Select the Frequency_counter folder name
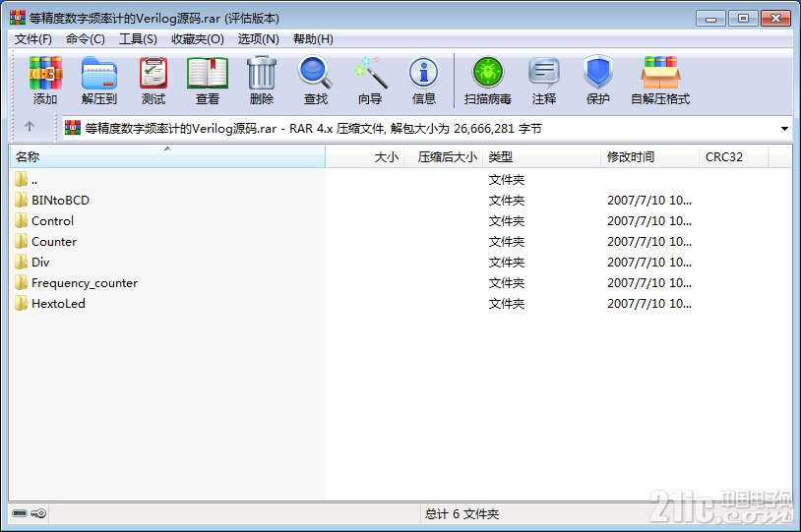The width and height of the screenshot is (801, 532). (85, 283)
